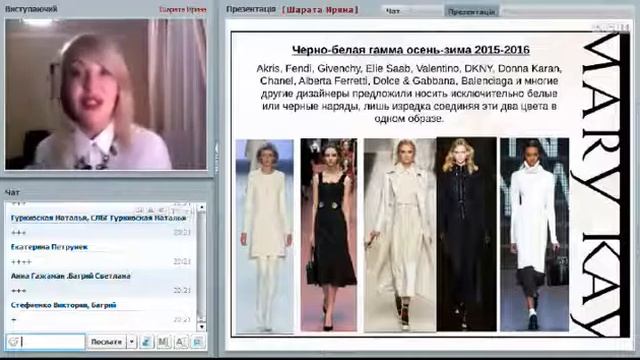
Task: Open the font A icon in the chat toolbar
Action: [x=180, y=342]
